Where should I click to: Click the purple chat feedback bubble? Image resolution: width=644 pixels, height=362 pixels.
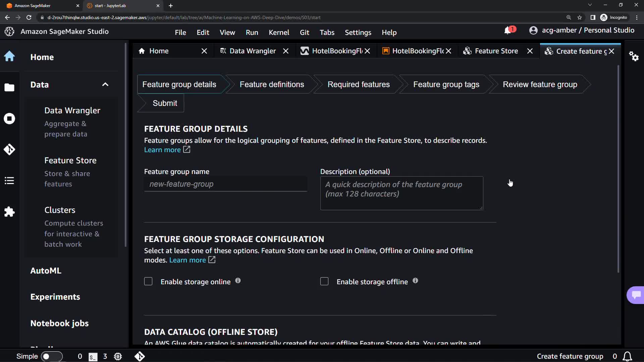(x=636, y=295)
